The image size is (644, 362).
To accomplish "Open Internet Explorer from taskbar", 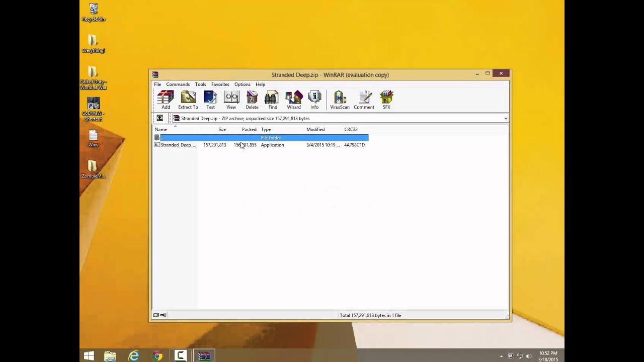I will click(133, 356).
